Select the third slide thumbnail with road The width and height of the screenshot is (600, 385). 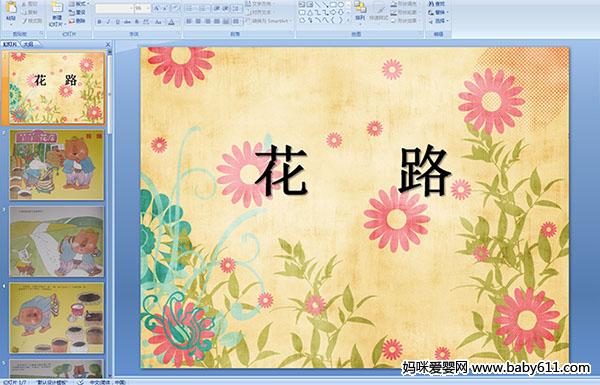pyautogui.click(x=57, y=241)
